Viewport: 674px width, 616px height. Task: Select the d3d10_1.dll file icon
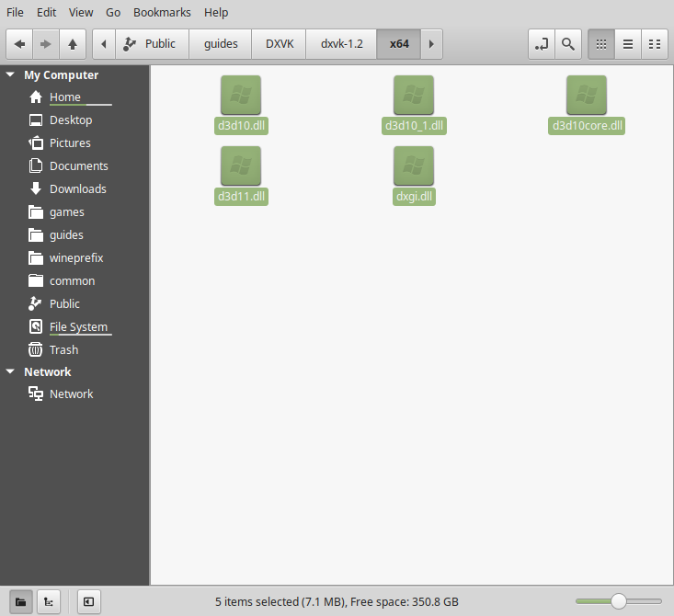(414, 95)
